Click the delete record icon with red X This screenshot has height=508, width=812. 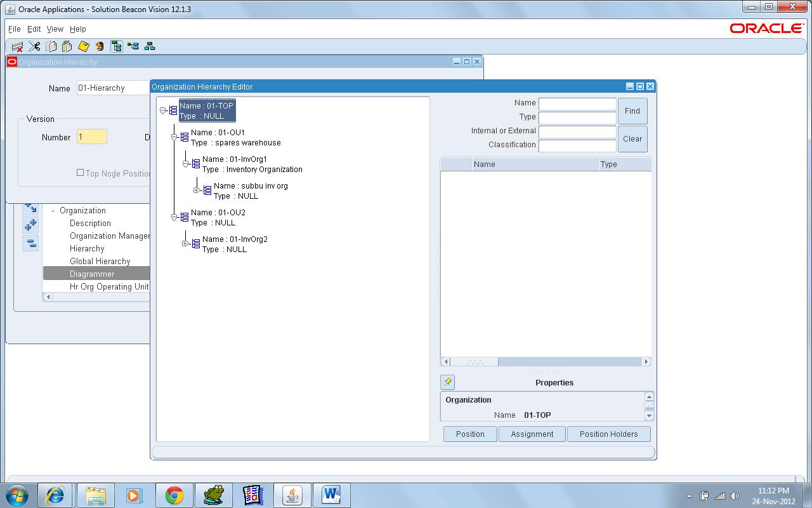16,46
